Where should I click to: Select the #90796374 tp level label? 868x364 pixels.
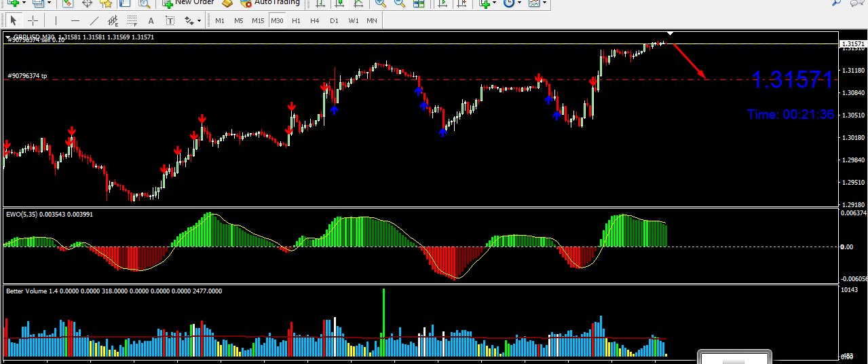27,76
